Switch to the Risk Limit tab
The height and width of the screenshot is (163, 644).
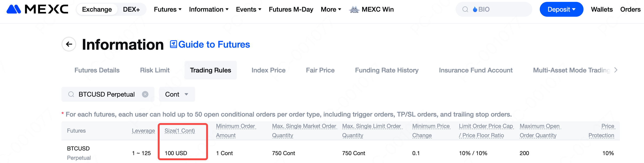154,70
